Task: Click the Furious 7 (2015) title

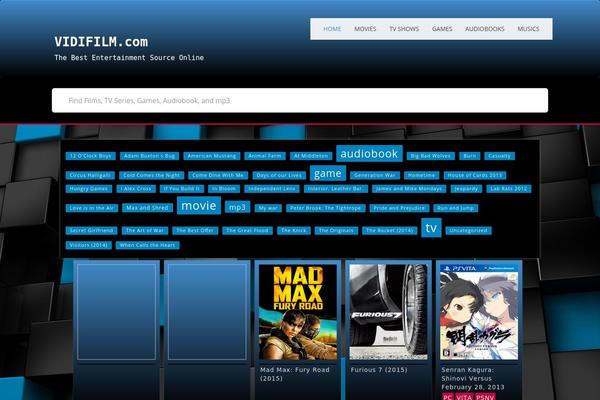Action: click(379, 370)
